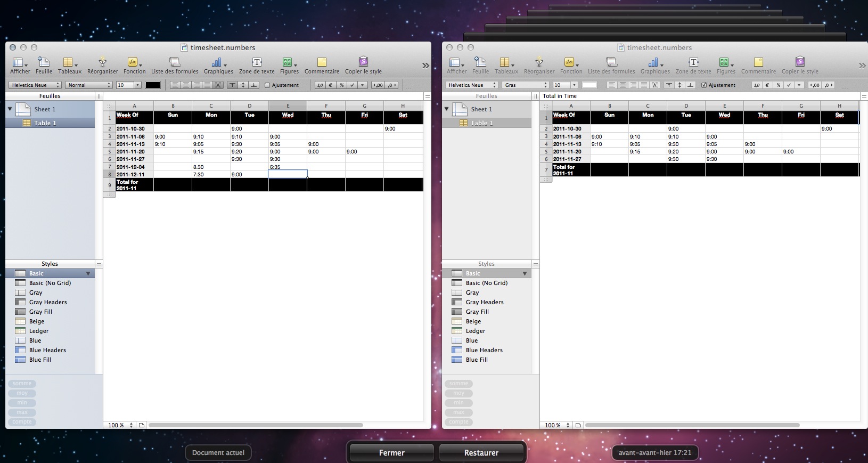Click compte quick formula in left window
The height and width of the screenshot is (463, 868).
tap(22, 422)
